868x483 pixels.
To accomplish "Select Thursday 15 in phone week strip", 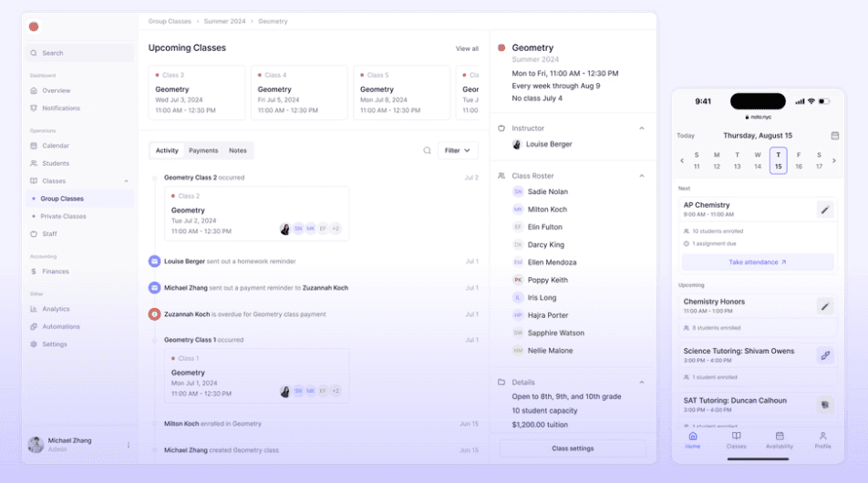I will 779,161.
